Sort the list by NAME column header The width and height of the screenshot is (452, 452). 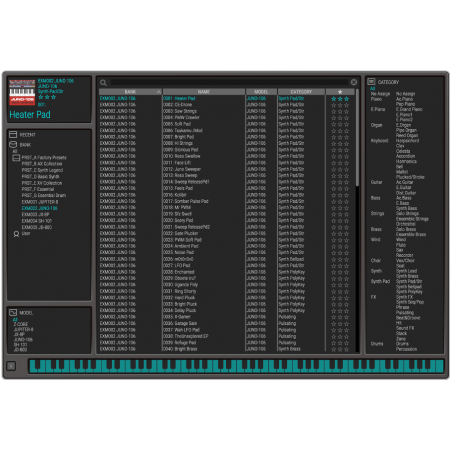pos(204,92)
